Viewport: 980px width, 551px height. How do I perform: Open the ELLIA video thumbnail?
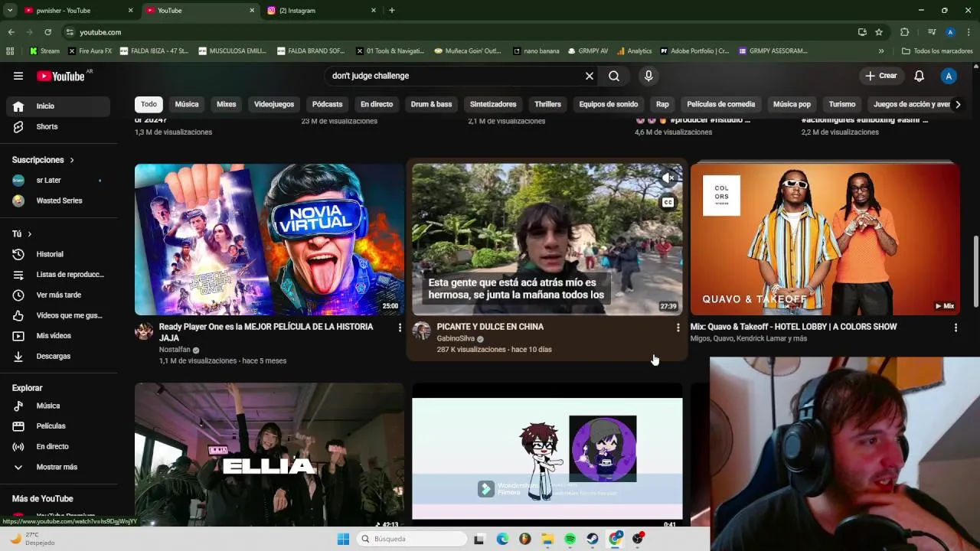tap(269, 455)
